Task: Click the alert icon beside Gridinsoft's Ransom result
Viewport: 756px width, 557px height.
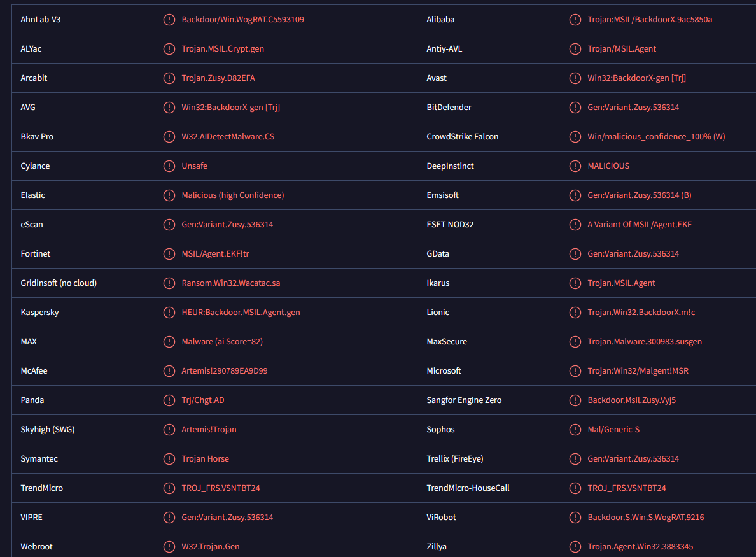Action: [169, 283]
